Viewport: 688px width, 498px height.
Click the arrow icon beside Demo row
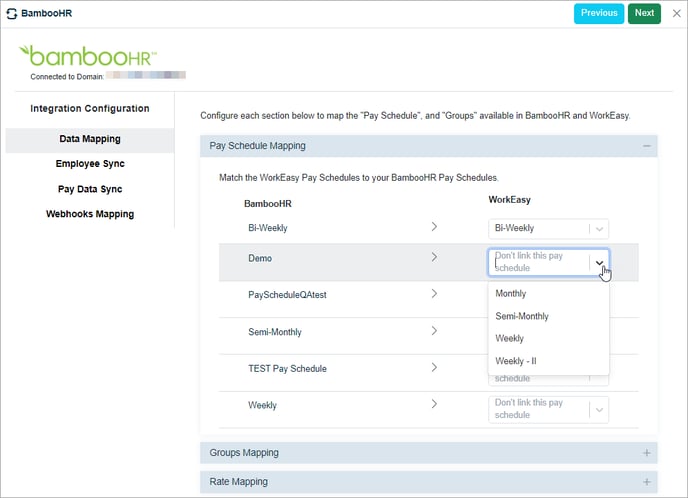pos(434,257)
